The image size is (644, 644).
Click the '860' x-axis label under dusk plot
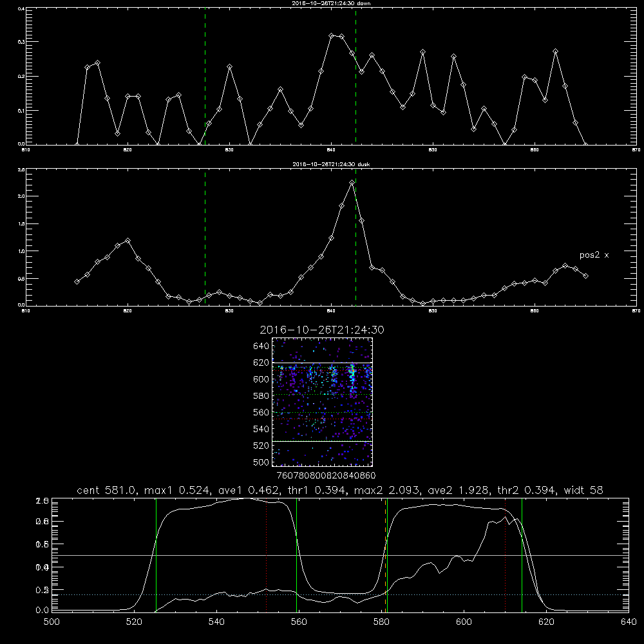(535, 311)
